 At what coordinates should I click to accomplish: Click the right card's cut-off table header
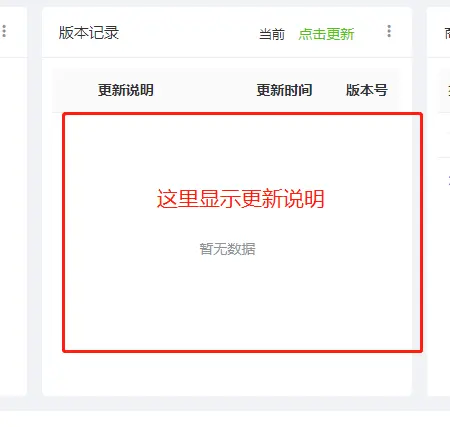click(444, 90)
